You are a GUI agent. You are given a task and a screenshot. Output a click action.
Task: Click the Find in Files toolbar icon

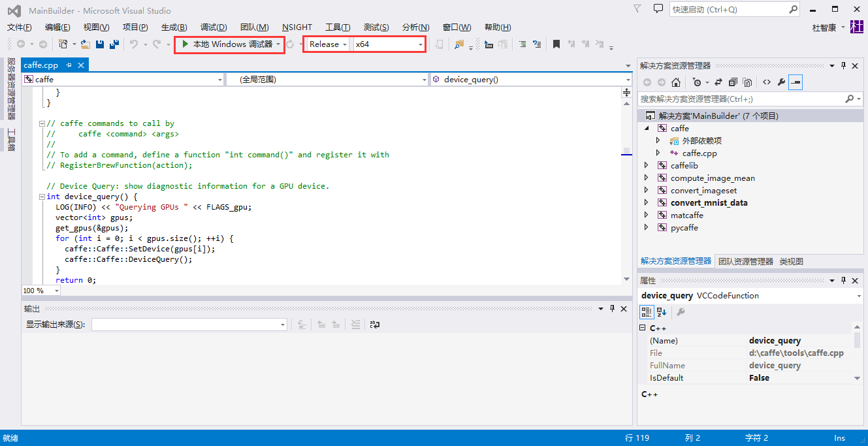tap(460, 44)
